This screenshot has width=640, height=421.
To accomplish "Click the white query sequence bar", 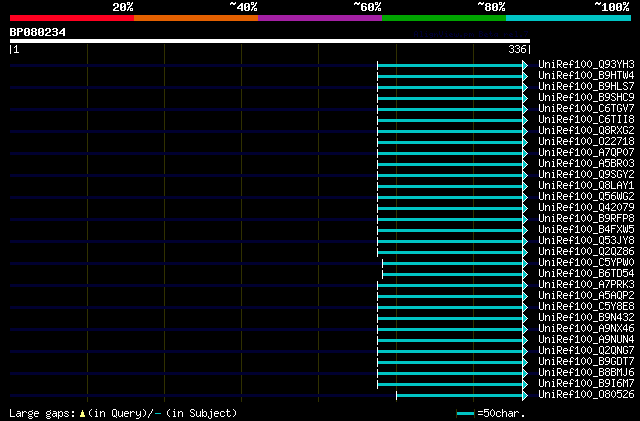I will coord(270,41).
